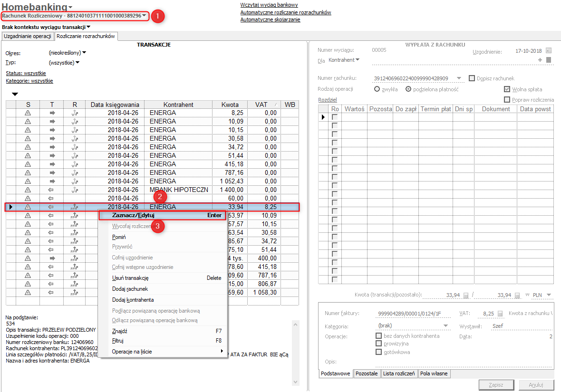The width and height of the screenshot is (561, 392).
Task: Switch to the Uzgadnianie operacji tab
Action: pyautogui.click(x=28, y=36)
